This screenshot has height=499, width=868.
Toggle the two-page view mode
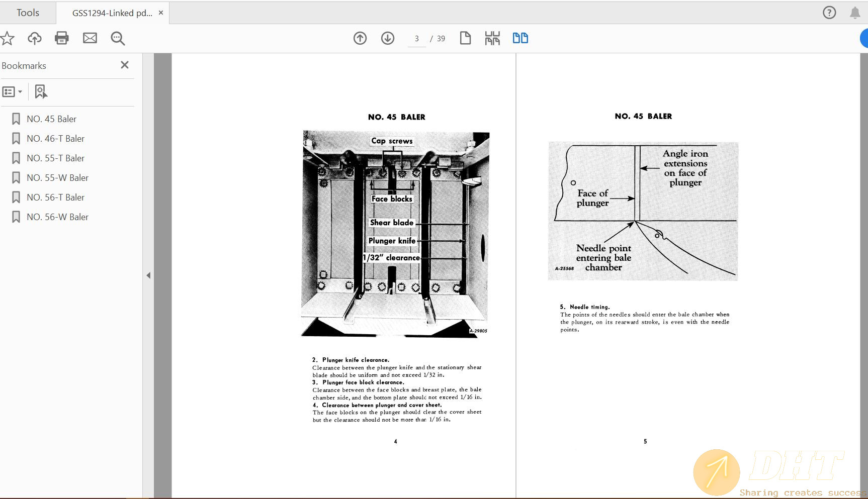coord(520,38)
